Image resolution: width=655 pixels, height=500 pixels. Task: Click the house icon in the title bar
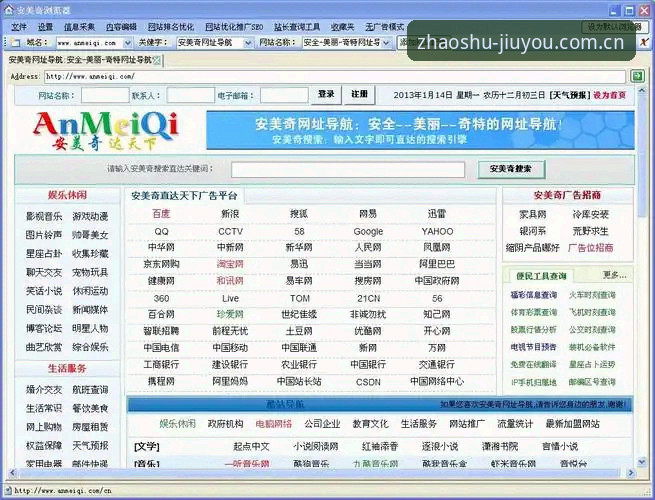8,9
